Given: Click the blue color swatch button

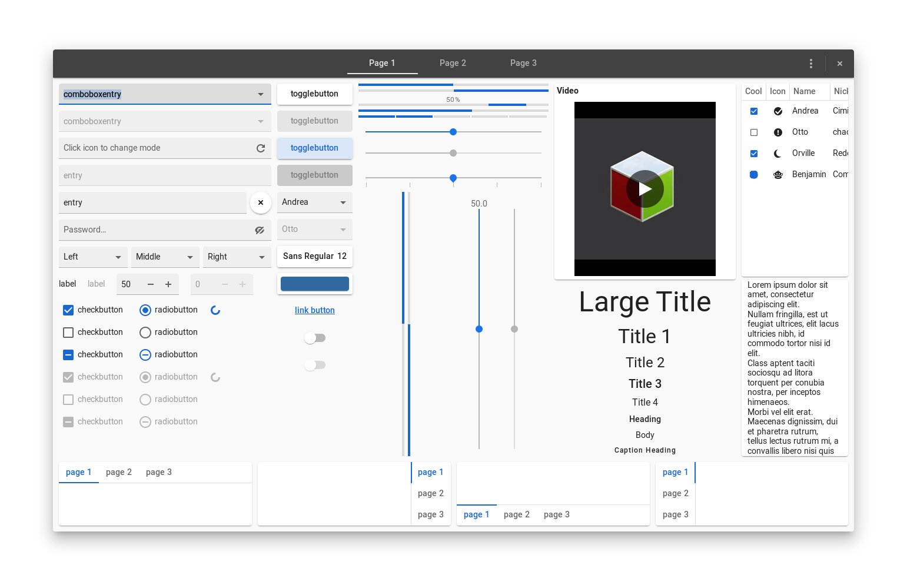Looking at the screenshot, I should (x=315, y=284).
